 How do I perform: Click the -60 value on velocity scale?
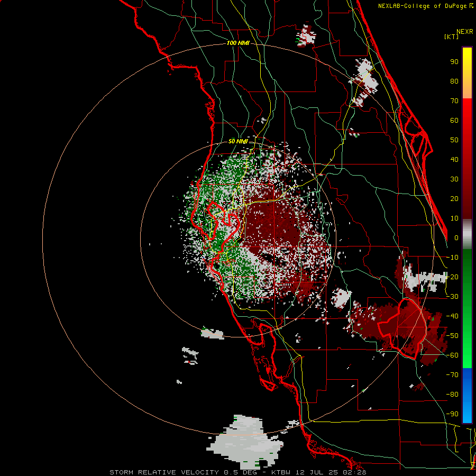(452, 355)
